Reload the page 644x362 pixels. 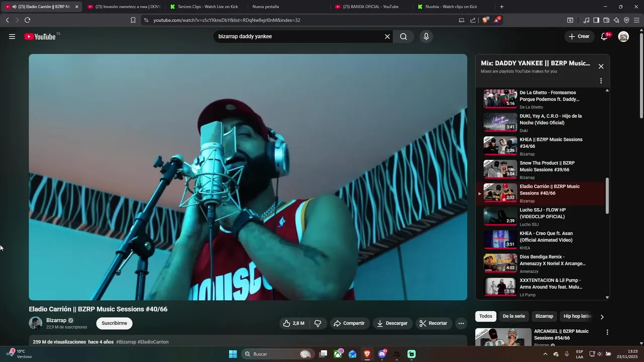(27, 20)
